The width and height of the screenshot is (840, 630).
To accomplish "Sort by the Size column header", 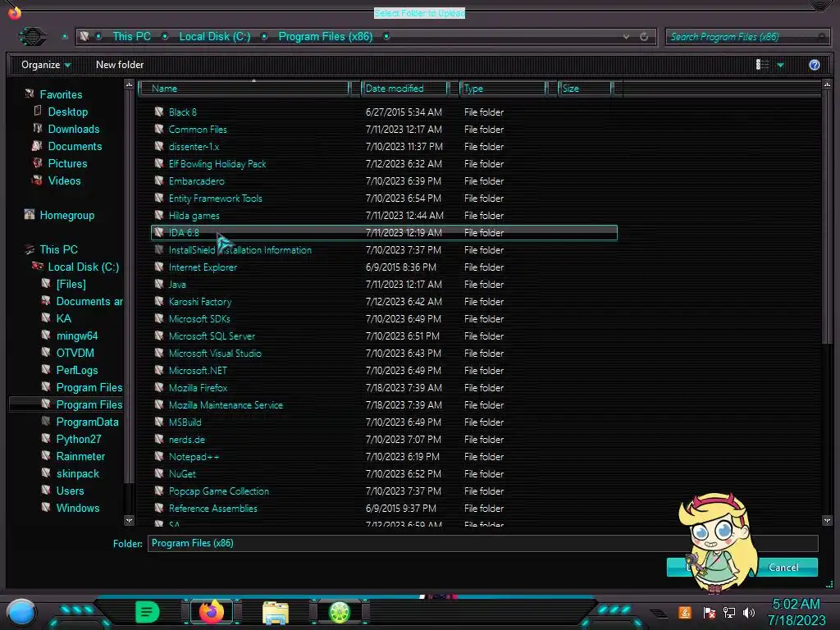I will tap(585, 89).
